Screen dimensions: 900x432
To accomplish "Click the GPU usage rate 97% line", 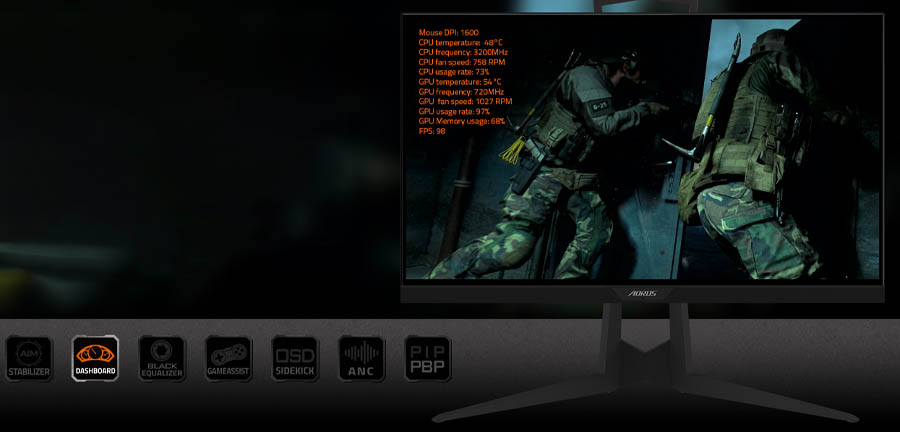I will (454, 111).
